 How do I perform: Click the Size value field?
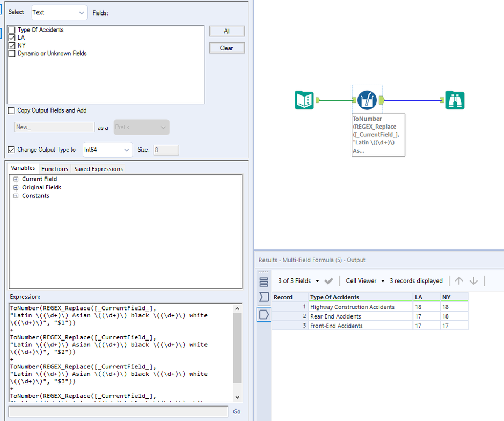pyautogui.click(x=166, y=150)
